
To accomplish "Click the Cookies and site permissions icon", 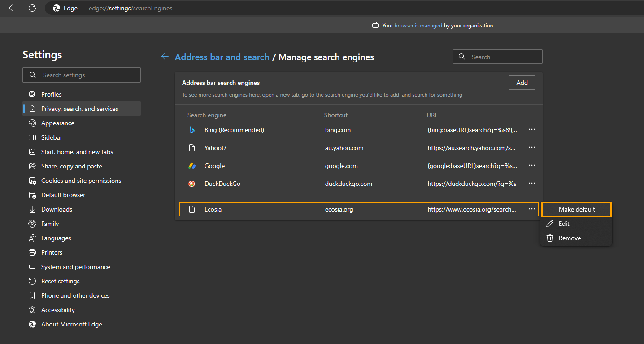I will (x=32, y=181).
